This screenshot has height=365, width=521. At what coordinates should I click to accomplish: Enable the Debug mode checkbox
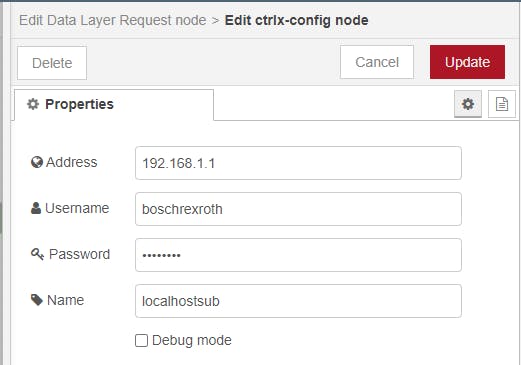point(141,341)
